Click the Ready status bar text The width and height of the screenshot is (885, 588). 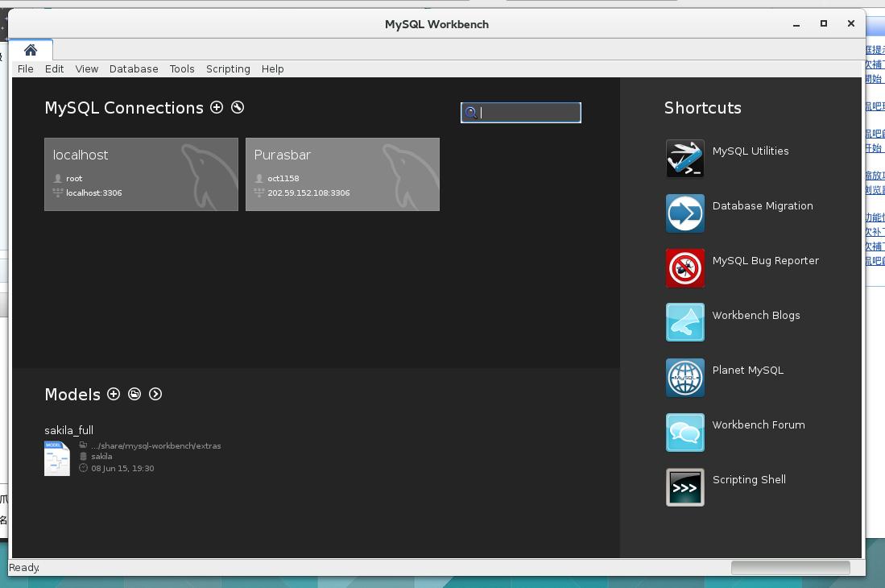[24, 567]
